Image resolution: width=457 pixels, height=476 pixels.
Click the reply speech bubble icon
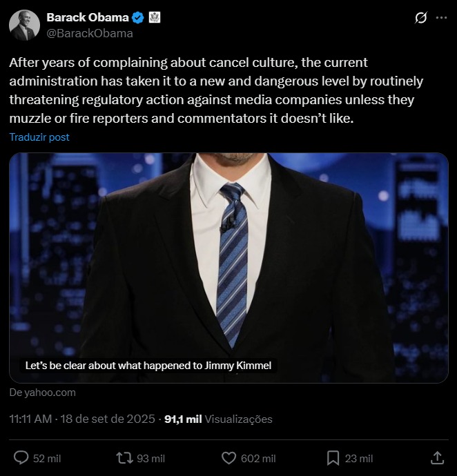[x=21, y=458]
